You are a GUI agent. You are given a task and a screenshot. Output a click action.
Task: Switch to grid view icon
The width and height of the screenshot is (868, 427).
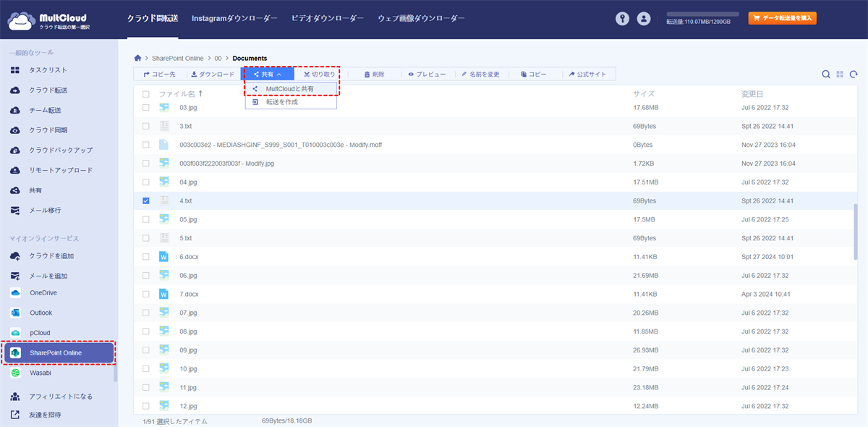pyautogui.click(x=840, y=74)
